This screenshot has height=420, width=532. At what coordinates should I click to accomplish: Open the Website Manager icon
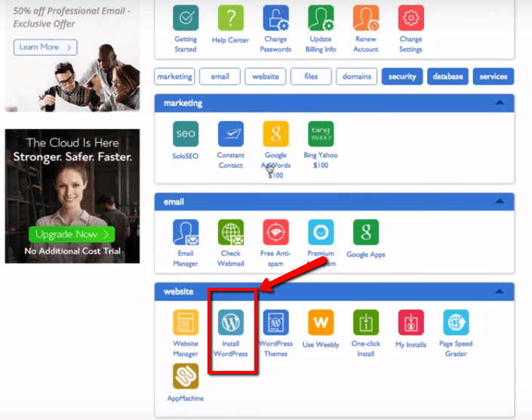click(x=186, y=323)
